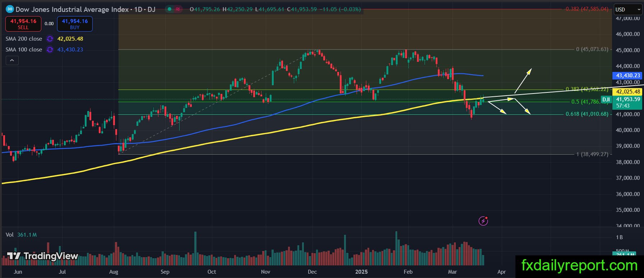Click 40,000.00 on the price axis
Viewport: 644px width, 278px height.
point(628,130)
